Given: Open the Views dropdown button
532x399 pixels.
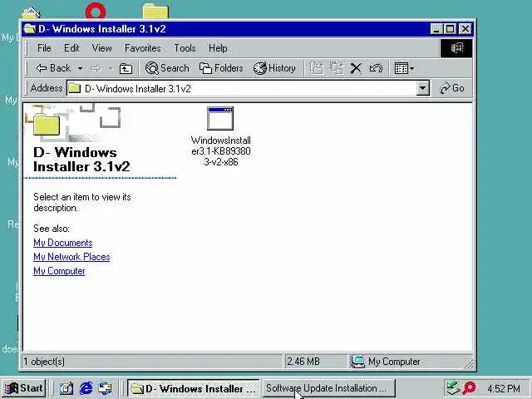Looking at the screenshot, I should [404, 68].
